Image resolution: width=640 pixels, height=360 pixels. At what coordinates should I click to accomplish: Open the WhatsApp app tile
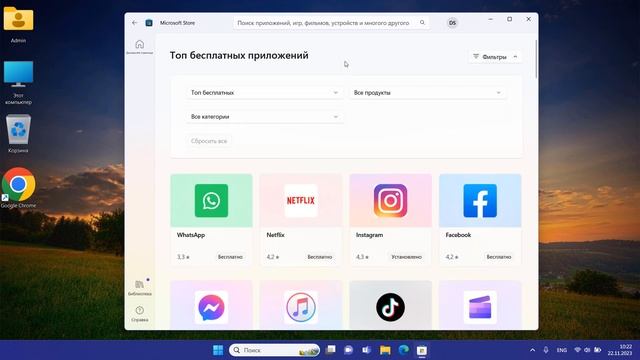211,220
